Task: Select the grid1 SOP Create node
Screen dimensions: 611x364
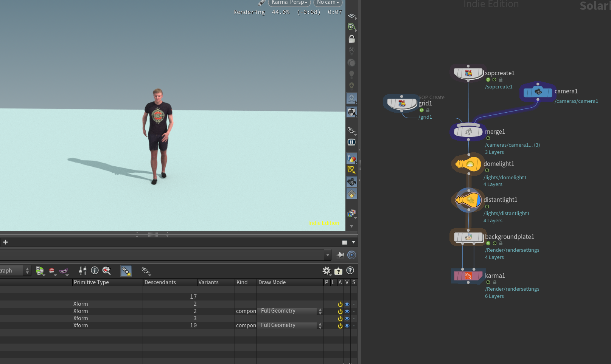Action: click(402, 103)
